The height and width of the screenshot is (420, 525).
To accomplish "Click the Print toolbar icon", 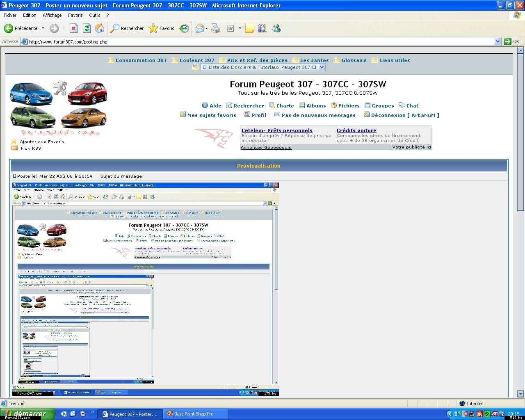I will point(216,28).
